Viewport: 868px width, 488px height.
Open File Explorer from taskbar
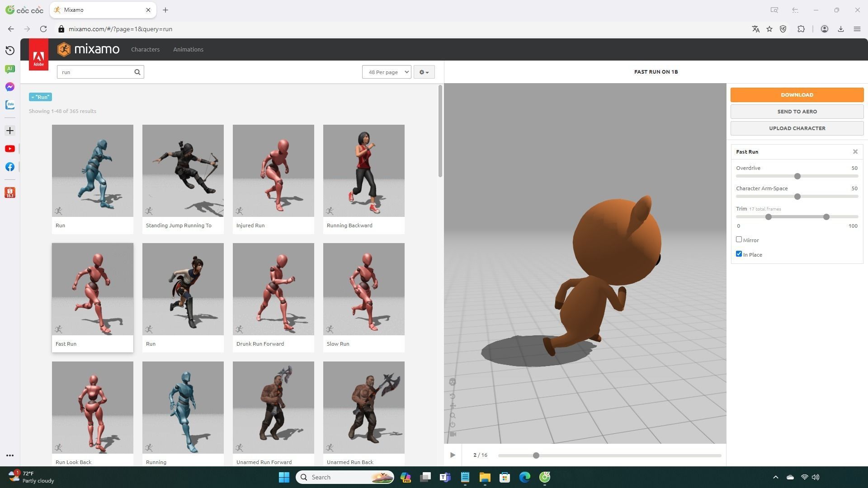pyautogui.click(x=485, y=477)
